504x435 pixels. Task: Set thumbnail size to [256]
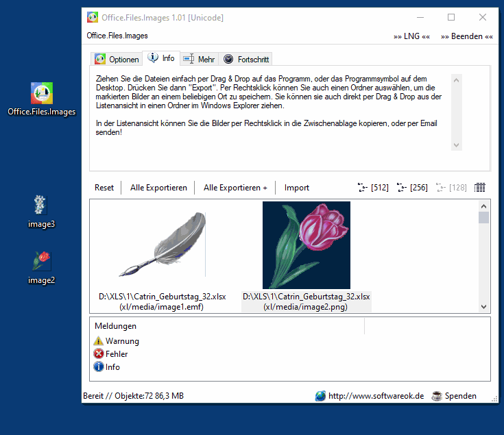(x=412, y=188)
